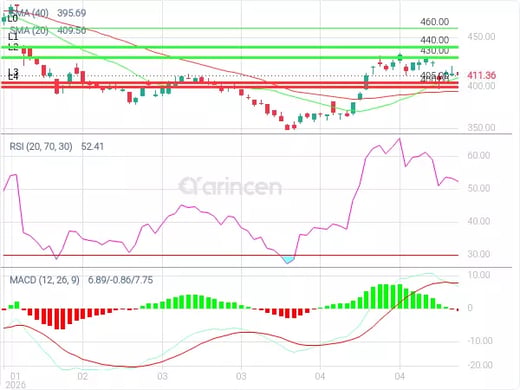Click the RSI axis label 50.00
This screenshot has width=520, height=390.
tap(479, 188)
